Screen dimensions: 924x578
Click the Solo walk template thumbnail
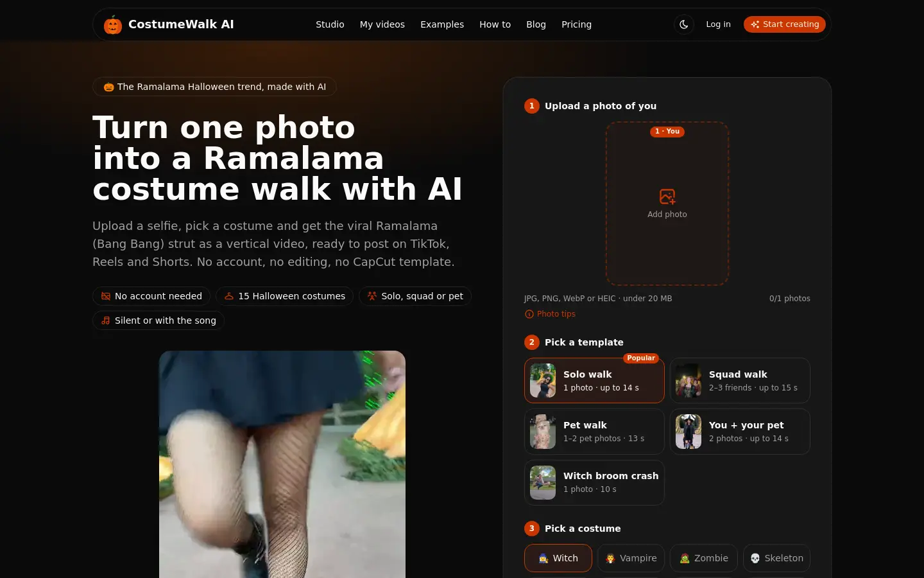(x=543, y=381)
